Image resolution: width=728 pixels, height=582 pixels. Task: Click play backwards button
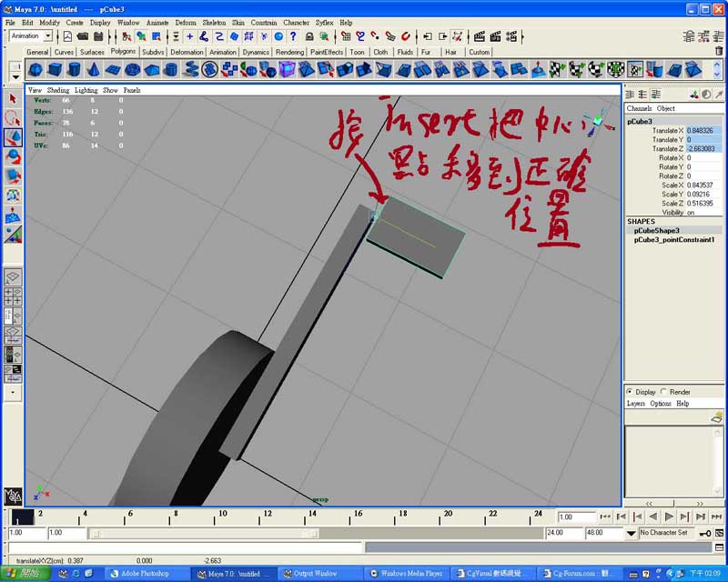pyautogui.click(x=653, y=517)
